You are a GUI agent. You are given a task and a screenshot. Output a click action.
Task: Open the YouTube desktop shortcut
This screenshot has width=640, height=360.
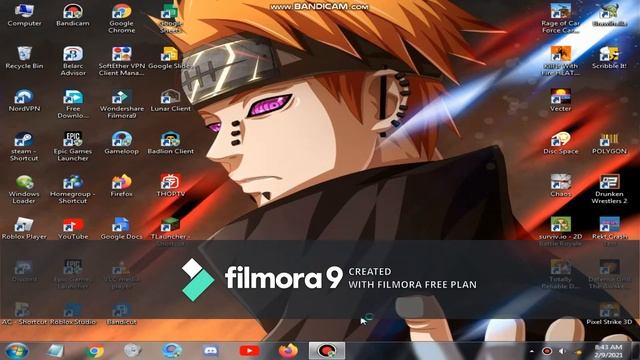pos(73,228)
